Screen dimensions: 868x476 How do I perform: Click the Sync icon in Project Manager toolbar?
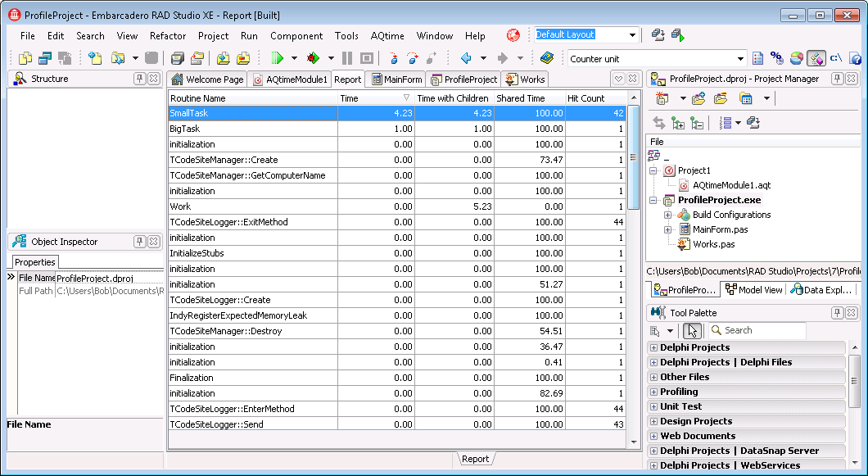point(658,123)
